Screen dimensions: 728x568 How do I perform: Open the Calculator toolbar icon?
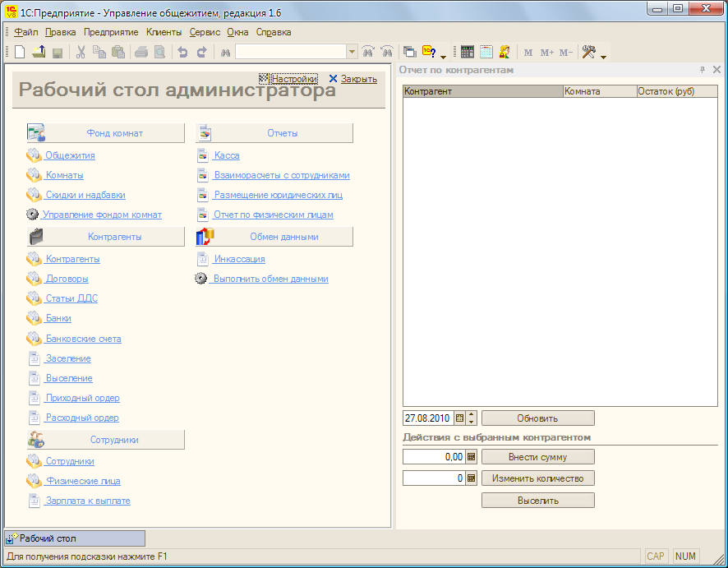coord(468,52)
